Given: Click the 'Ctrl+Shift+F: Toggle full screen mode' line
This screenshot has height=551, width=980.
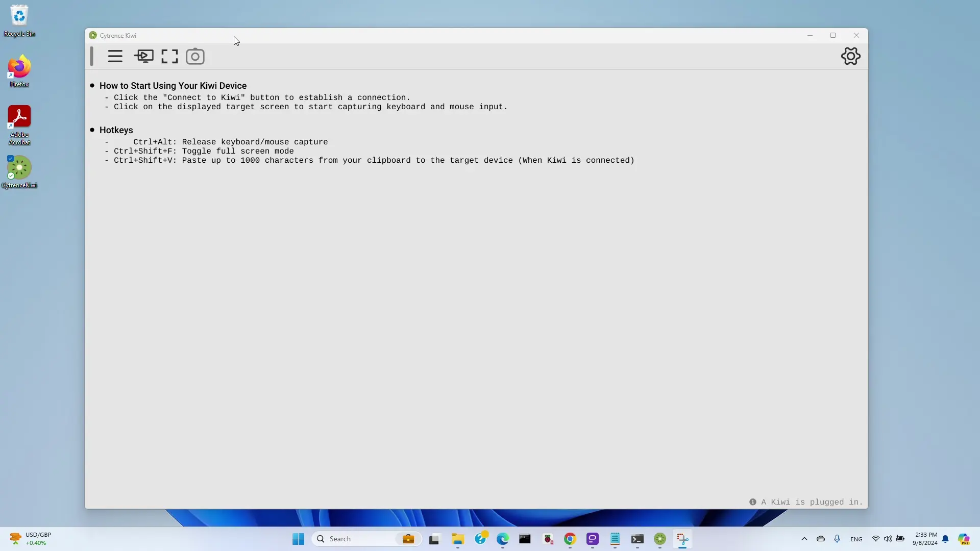Looking at the screenshot, I should [204, 151].
